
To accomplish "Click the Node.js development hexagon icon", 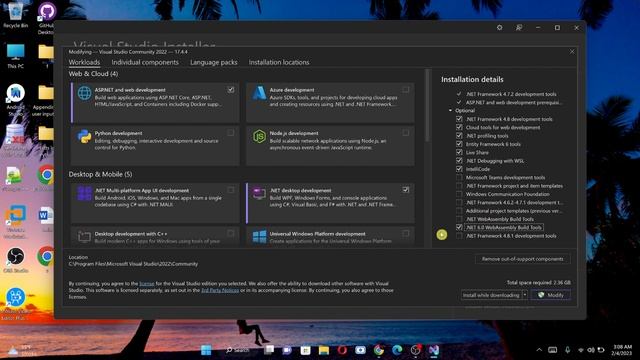I will [x=259, y=136].
